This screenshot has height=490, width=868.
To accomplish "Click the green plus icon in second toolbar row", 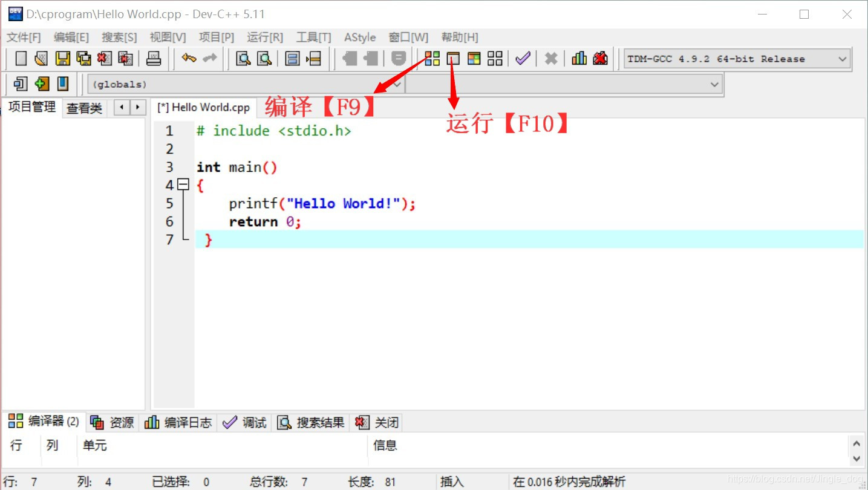I will pyautogui.click(x=42, y=83).
